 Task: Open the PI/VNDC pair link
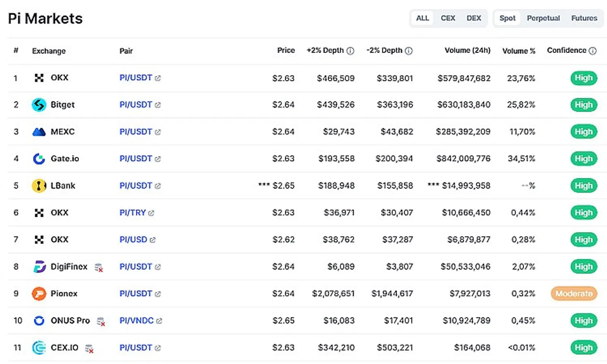click(x=137, y=320)
